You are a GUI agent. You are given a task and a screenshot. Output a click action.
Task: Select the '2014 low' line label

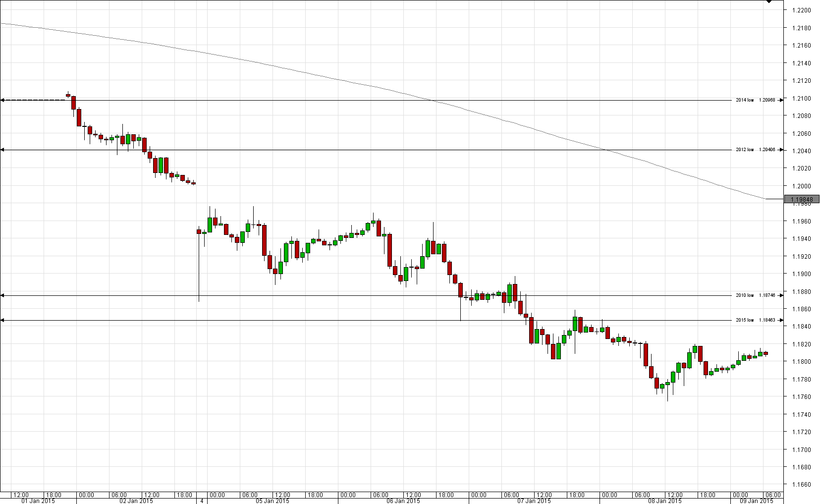tap(745, 100)
